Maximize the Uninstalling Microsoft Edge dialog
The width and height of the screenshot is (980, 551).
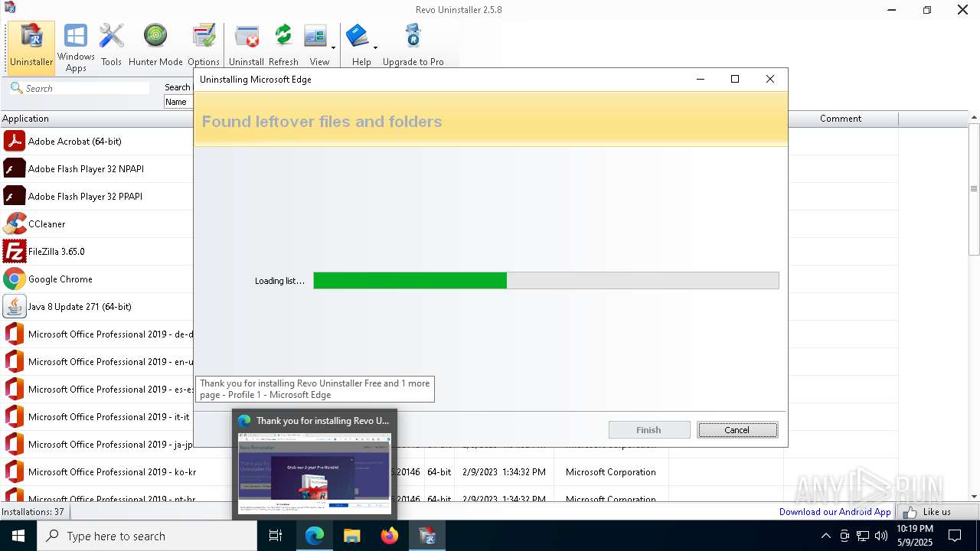(x=735, y=79)
